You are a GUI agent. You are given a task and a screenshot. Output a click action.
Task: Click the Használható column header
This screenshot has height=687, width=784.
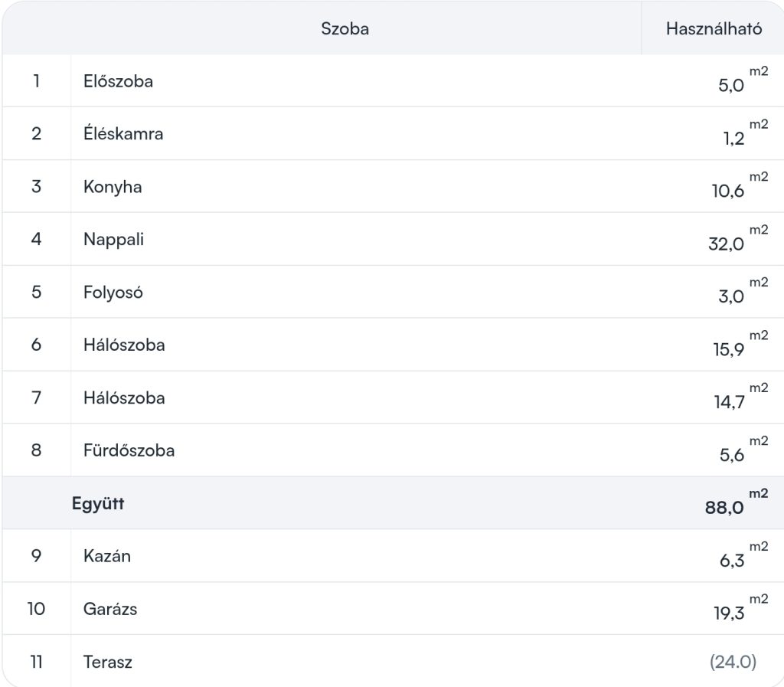714,28
